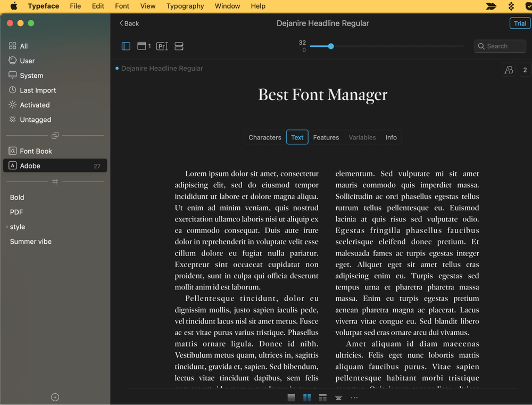The image size is (532, 405).
Task: Select the stacked rows view icon
Action: pos(179,46)
